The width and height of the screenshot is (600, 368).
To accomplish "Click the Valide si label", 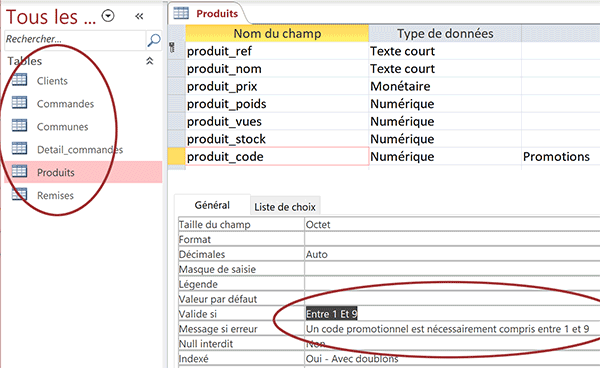I will pos(198,314).
